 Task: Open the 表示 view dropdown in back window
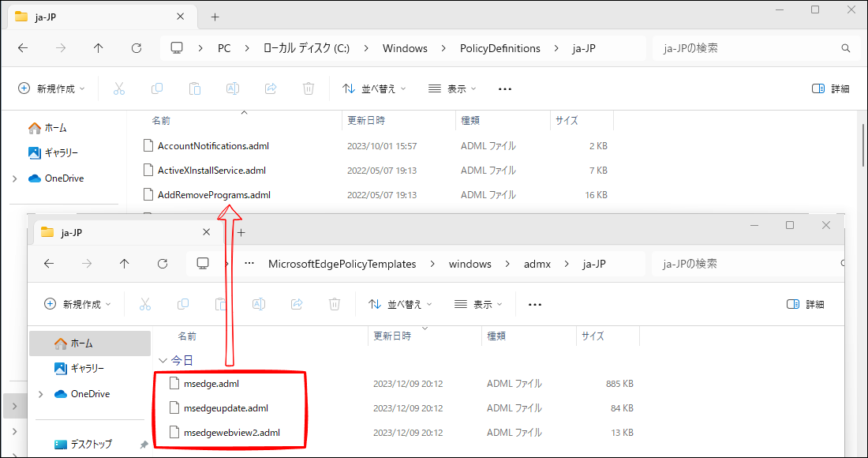pyautogui.click(x=454, y=89)
